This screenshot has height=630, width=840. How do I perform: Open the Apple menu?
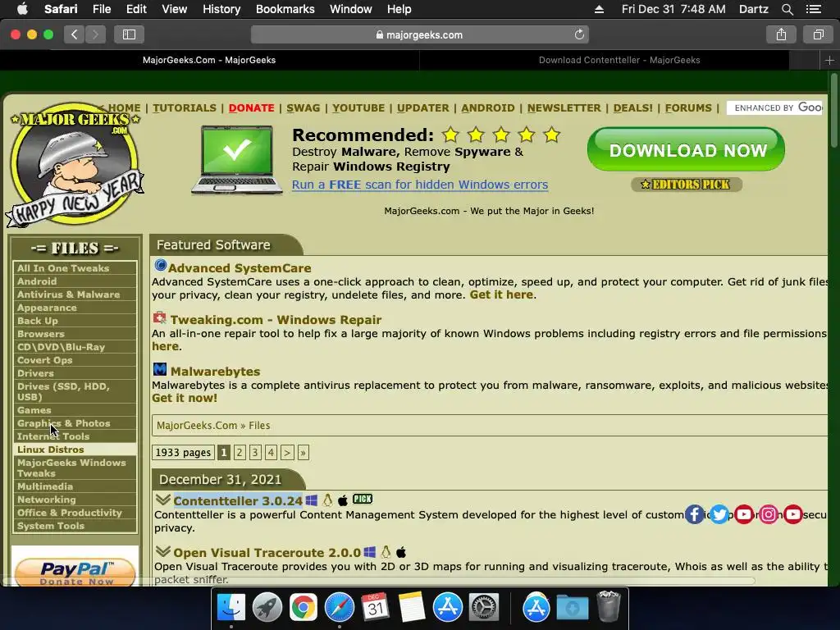[x=22, y=9]
